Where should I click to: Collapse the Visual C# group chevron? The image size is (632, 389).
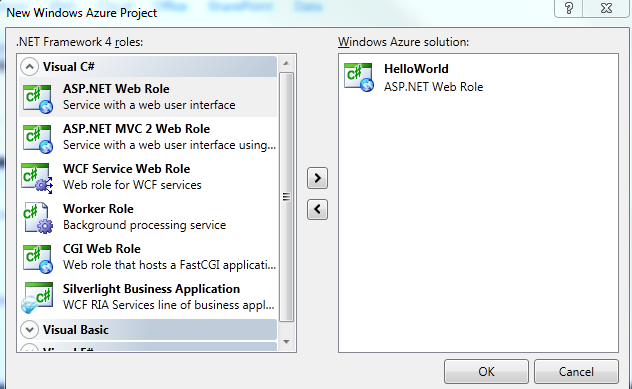[29, 67]
